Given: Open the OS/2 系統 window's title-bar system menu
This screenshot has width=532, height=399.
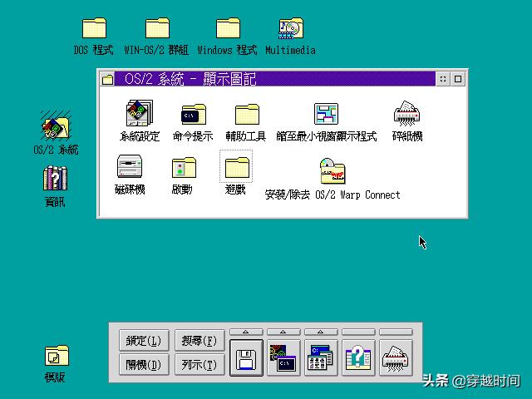Looking at the screenshot, I should pos(107,79).
